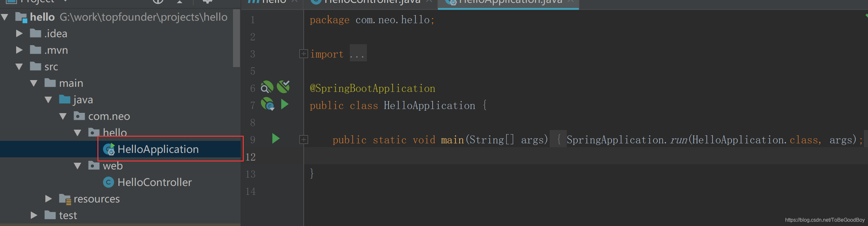Click the com.neo package icon
The height and width of the screenshot is (226, 868).
pos(79,116)
